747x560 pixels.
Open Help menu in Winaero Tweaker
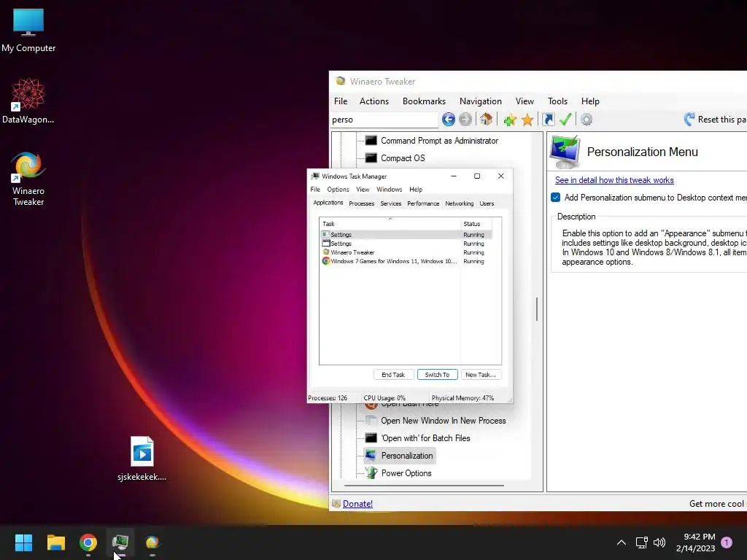click(590, 101)
